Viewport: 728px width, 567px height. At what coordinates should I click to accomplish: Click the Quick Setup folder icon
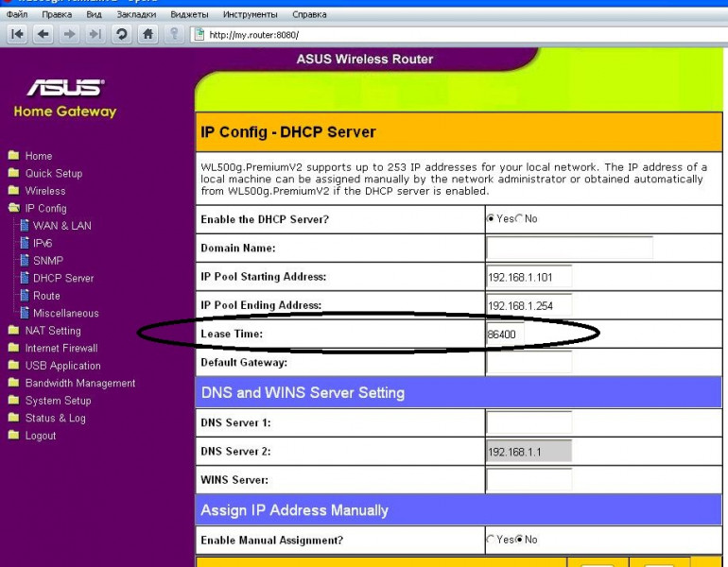tap(14, 173)
